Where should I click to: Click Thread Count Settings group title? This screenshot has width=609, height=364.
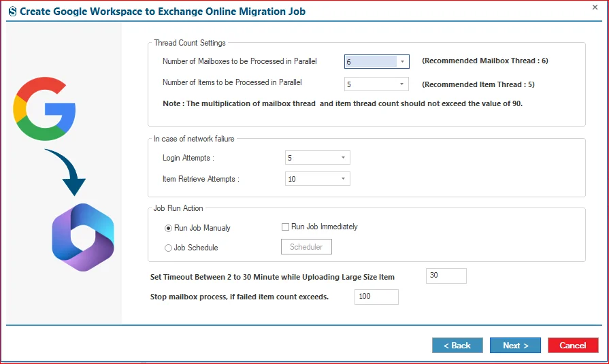point(190,43)
